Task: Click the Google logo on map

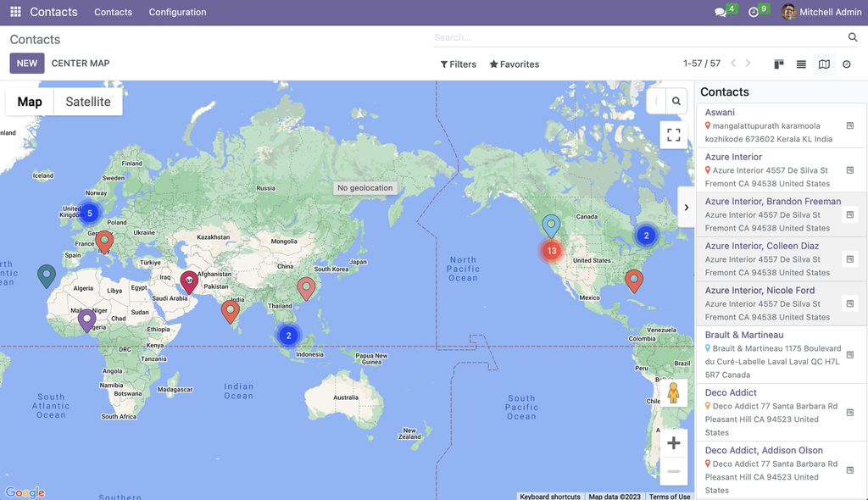Action: tap(25, 492)
